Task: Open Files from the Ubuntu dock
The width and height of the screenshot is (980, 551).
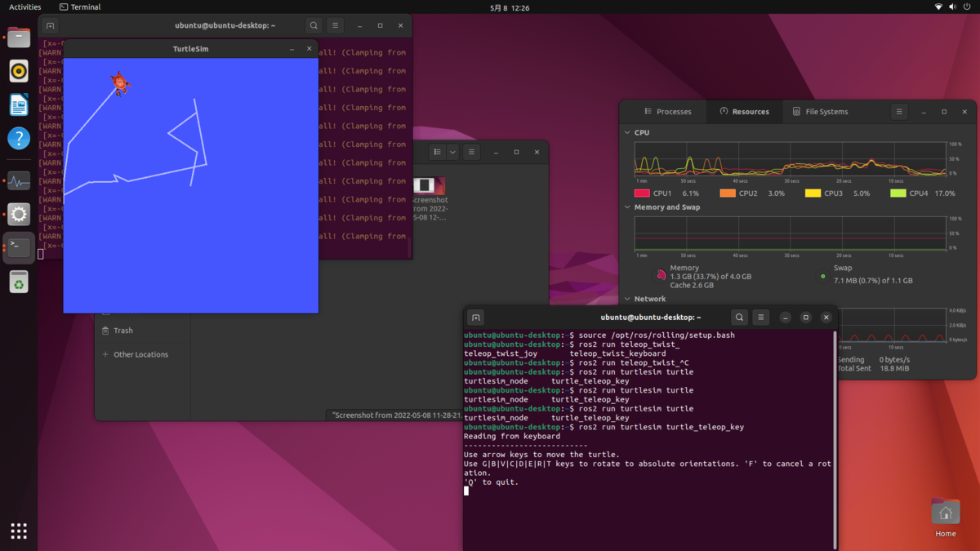Action: pyautogui.click(x=19, y=38)
